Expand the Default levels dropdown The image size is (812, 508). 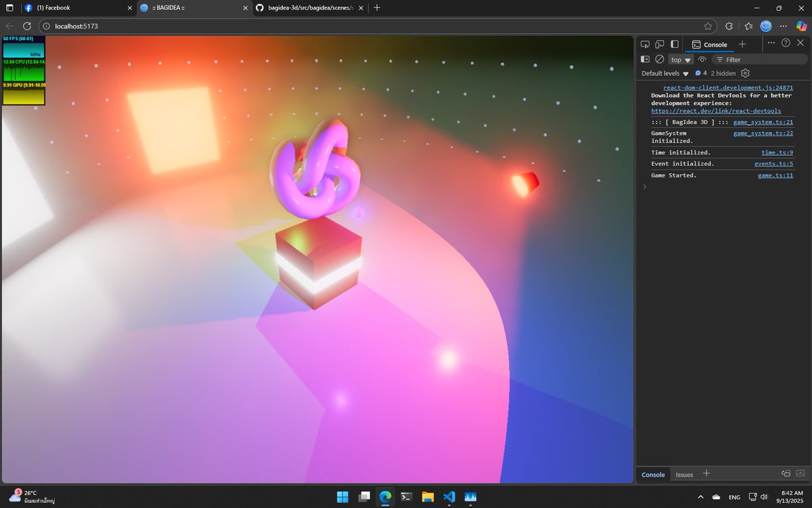(x=664, y=73)
